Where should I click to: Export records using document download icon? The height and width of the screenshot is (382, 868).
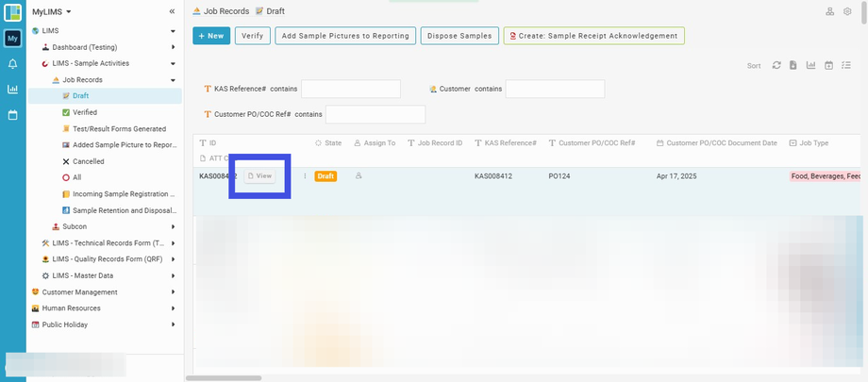tap(793, 65)
